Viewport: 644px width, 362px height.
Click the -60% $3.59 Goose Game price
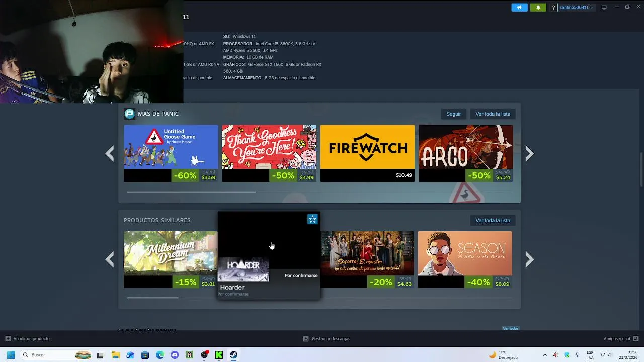[195, 175]
